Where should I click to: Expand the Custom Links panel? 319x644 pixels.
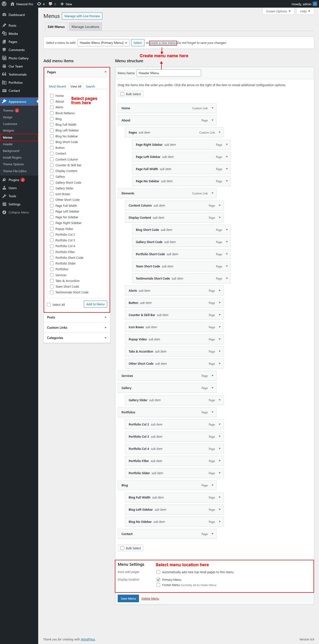[x=105, y=327]
